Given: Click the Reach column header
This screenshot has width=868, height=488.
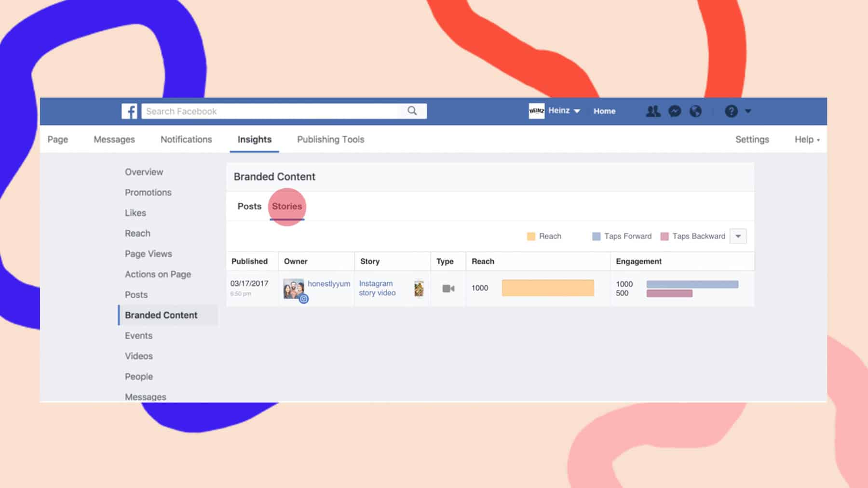Looking at the screenshot, I should [483, 261].
